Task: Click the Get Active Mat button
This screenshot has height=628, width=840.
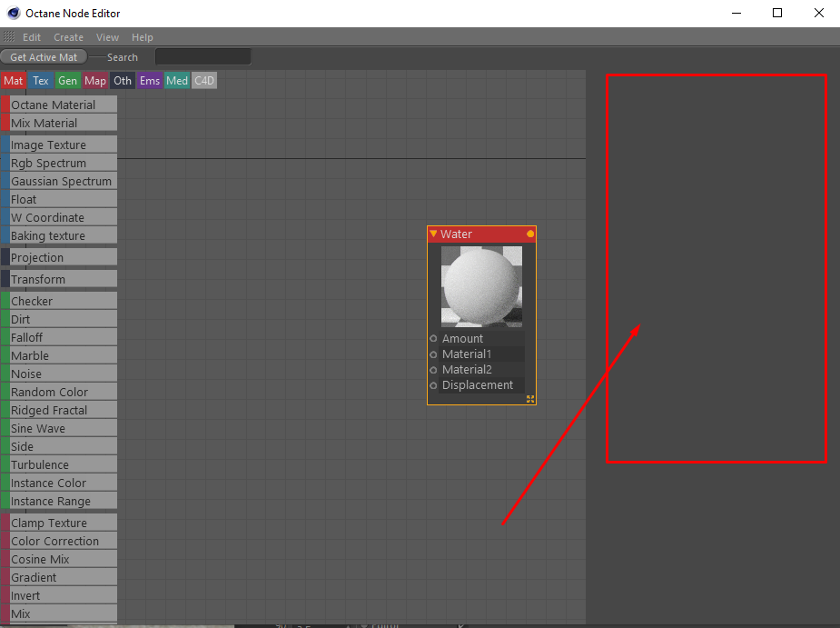Action: [44, 57]
